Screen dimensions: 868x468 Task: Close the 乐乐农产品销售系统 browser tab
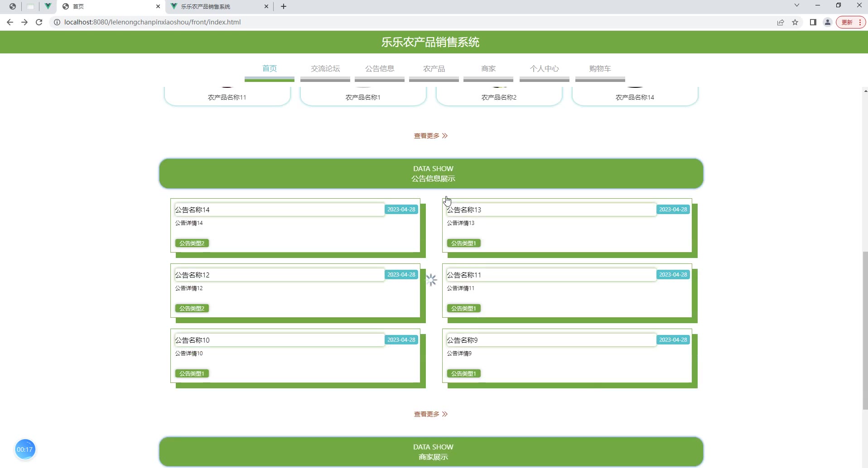(x=266, y=6)
